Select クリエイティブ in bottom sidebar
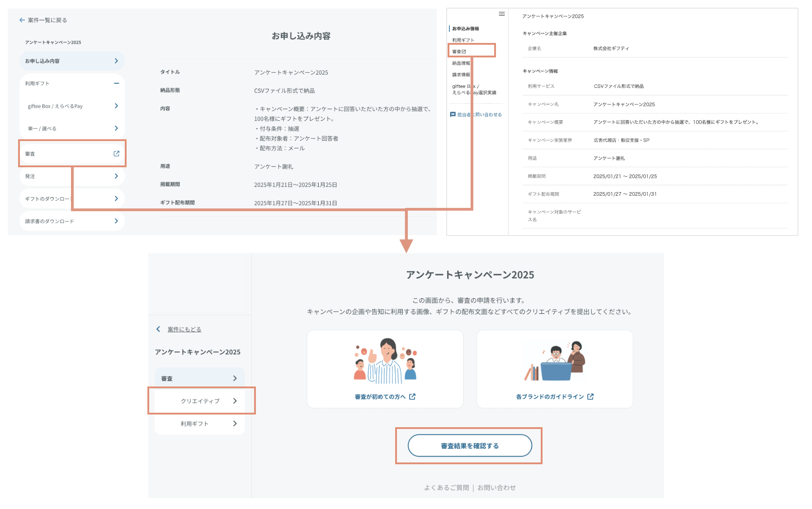Viewport: 812px width, 509px height. (x=200, y=401)
